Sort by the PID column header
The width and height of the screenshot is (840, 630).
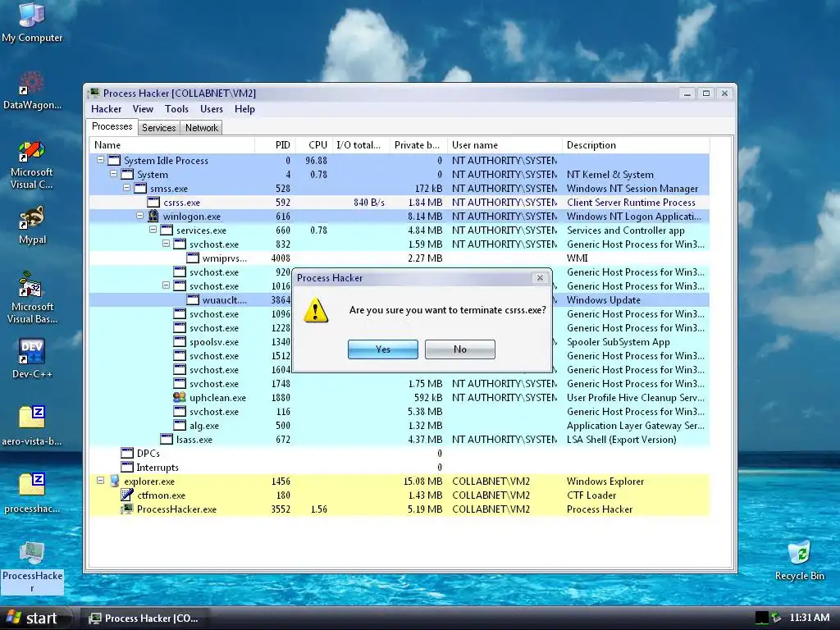click(275, 145)
